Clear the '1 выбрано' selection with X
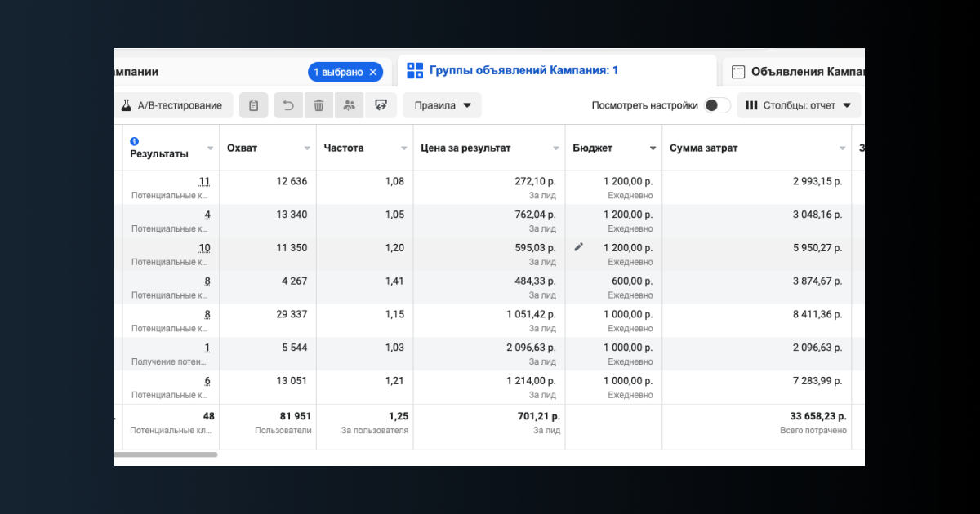Viewport: 980px width, 514px height. point(373,72)
